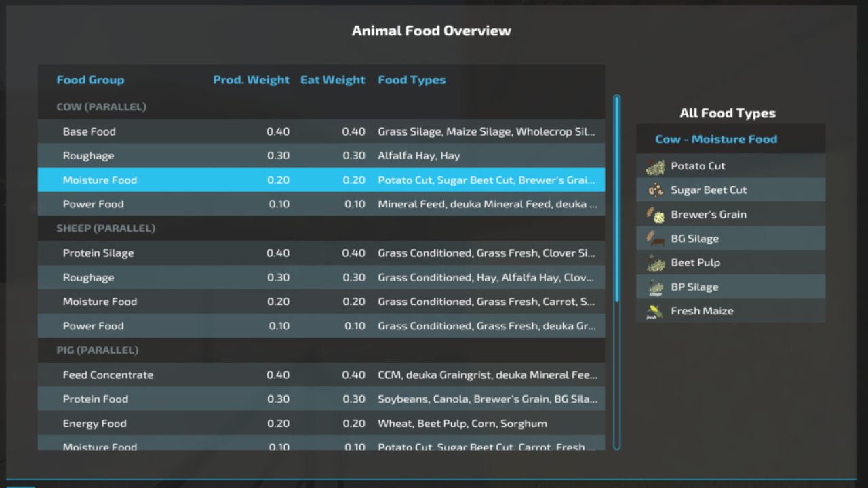This screenshot has height=488, width=868.
Task: Click the Sugar Beet Cut food icon
Action: click(654, 190)
